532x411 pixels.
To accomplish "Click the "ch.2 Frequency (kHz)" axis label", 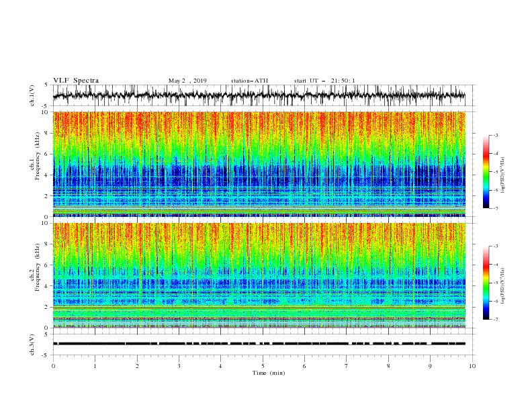I will (35, 267).
